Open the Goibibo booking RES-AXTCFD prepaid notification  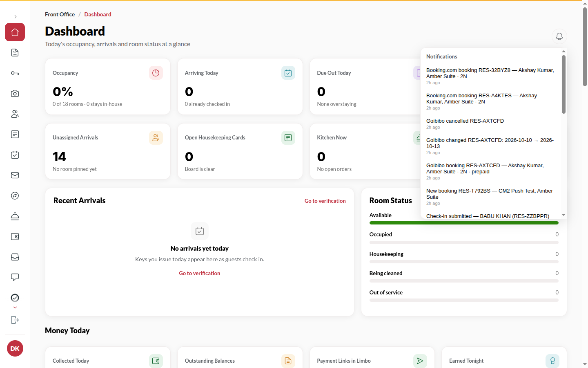(491, 171)
